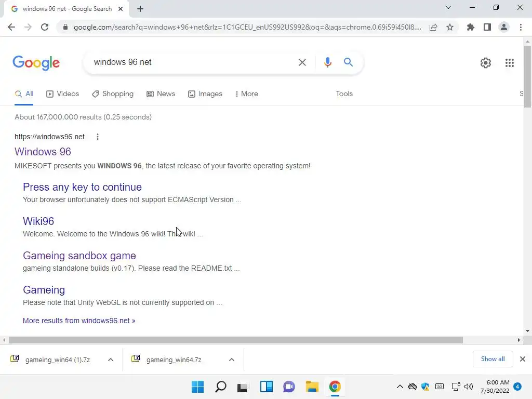
Task: Open options for the windows96.net result
Action: tap(97, 137)
